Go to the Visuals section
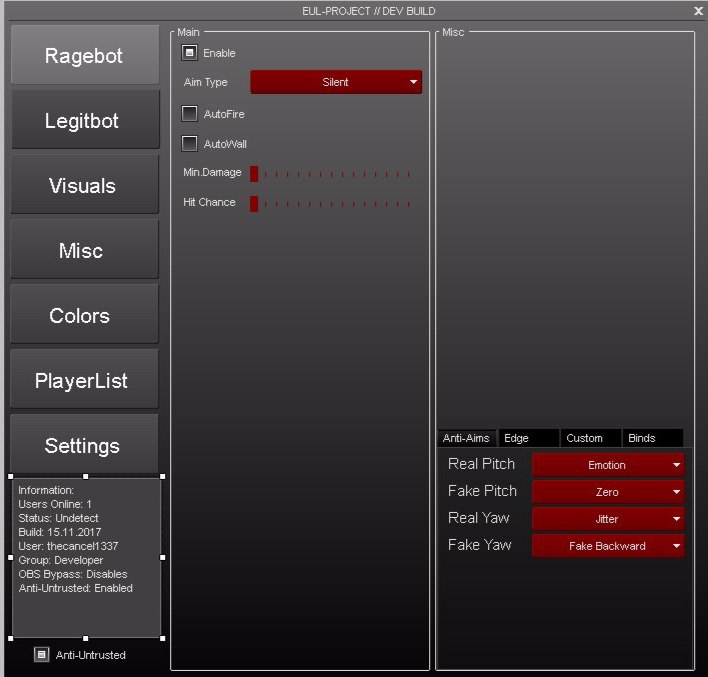708x677 pixels. (85, 185)
